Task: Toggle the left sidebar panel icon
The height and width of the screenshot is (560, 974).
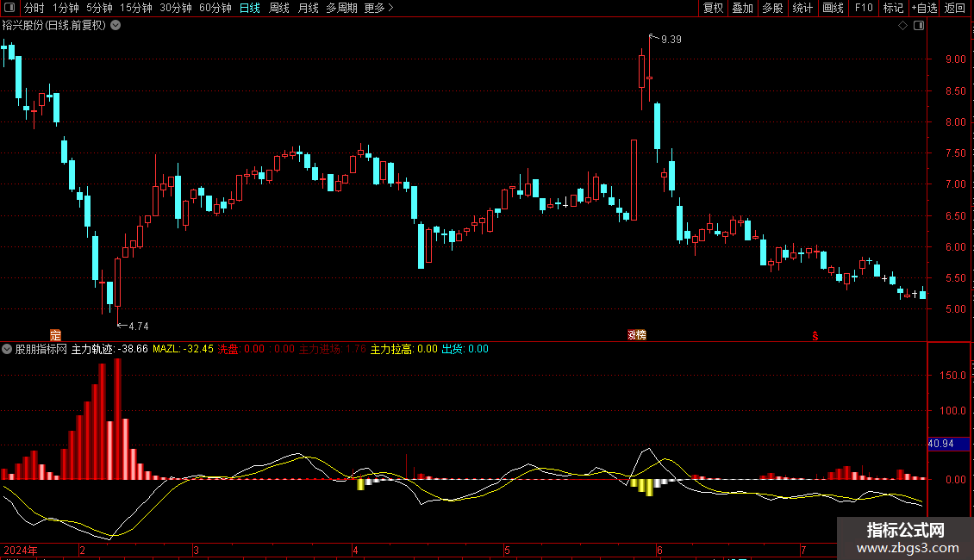Action: click(x=9, y=8)
